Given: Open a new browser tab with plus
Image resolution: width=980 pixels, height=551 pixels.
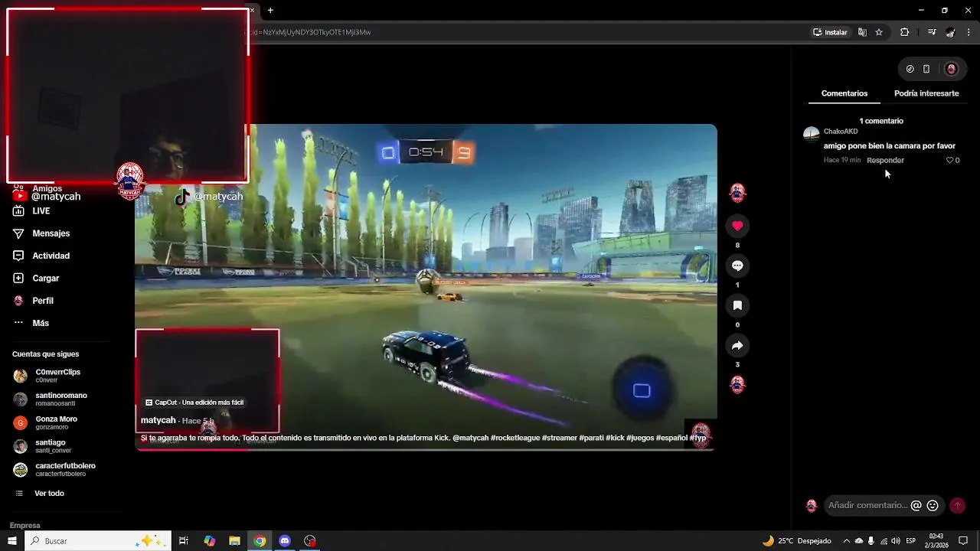Looking at the screenshot, I should pos(270,10).
